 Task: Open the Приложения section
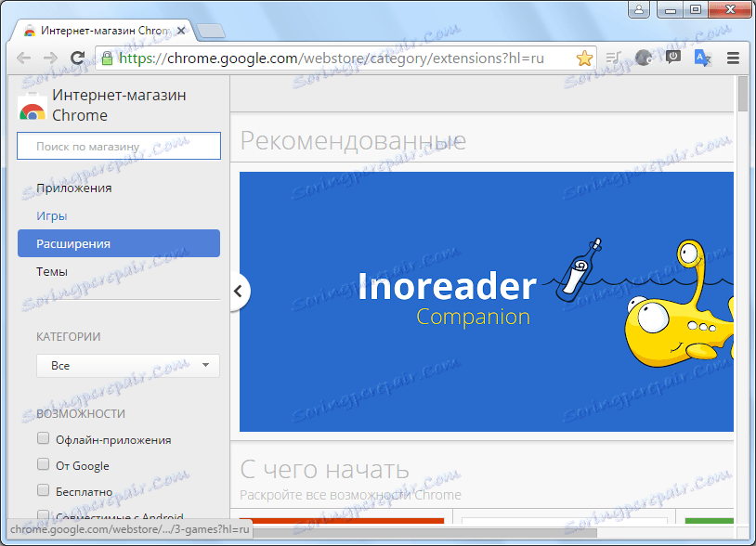(73, 188)
